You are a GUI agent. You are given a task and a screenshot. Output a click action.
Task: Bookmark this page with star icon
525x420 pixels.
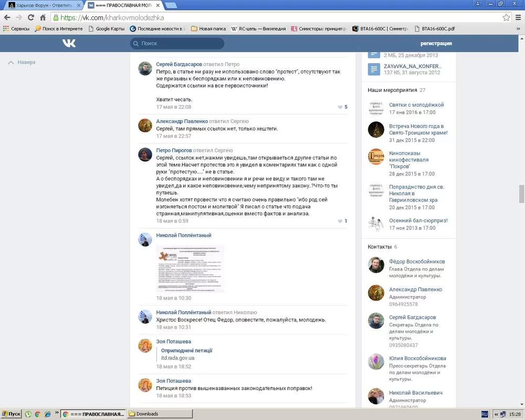click(506, 17)
